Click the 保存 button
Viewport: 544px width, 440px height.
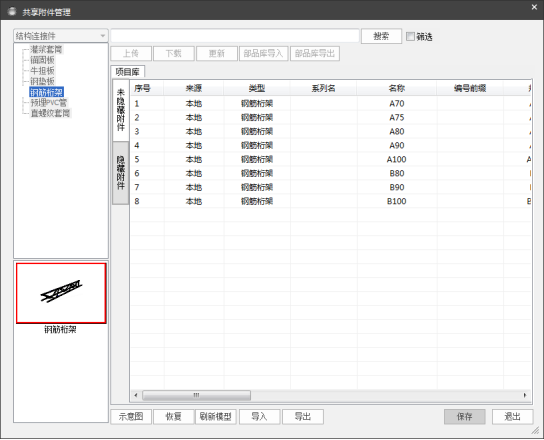click(x=465, y=416)
